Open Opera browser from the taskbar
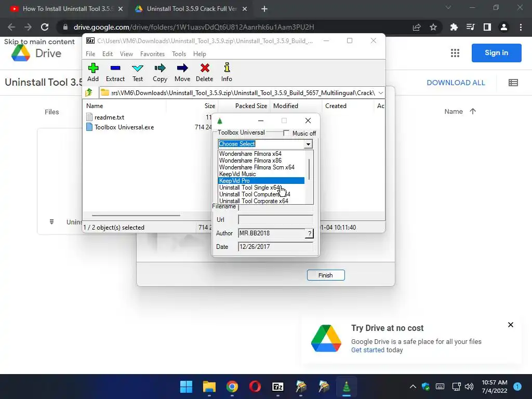 (255, 387)
